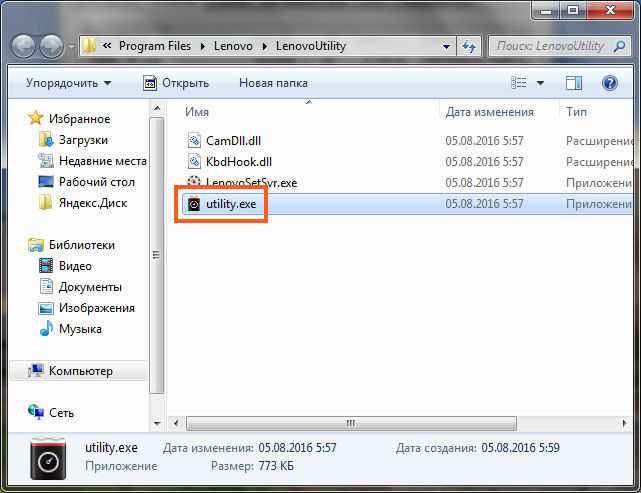
Task: Click the Открыть toolbar button
Action: click(176, 83)
